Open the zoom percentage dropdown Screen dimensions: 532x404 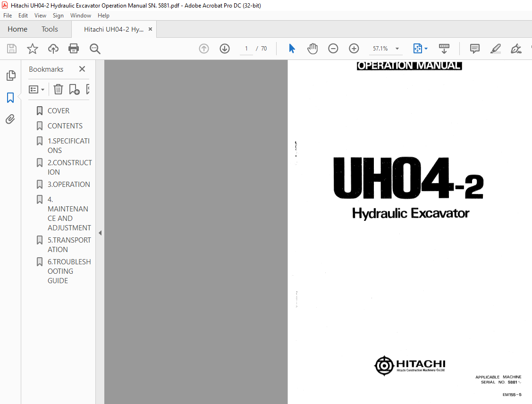click(x=397, y=49)
